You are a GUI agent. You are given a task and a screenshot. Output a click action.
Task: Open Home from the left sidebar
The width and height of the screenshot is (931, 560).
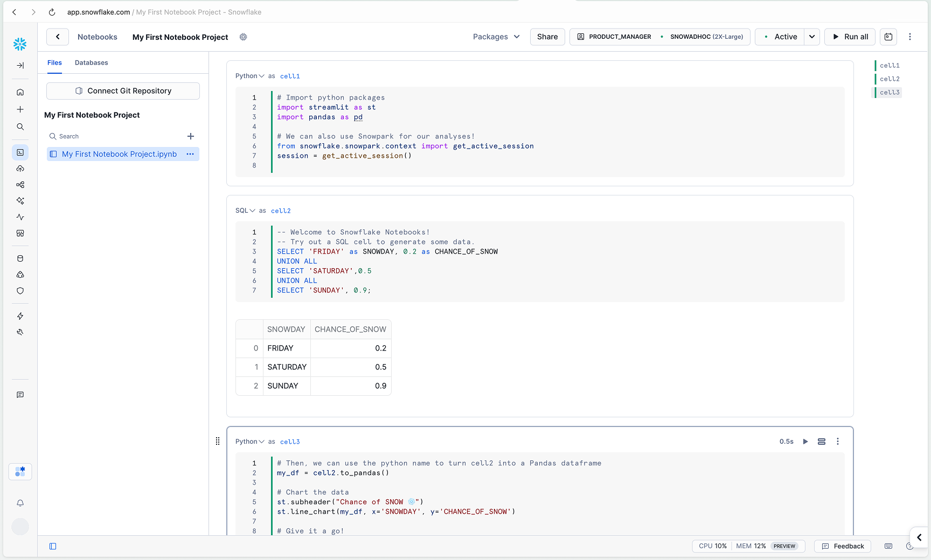(20, 92)
